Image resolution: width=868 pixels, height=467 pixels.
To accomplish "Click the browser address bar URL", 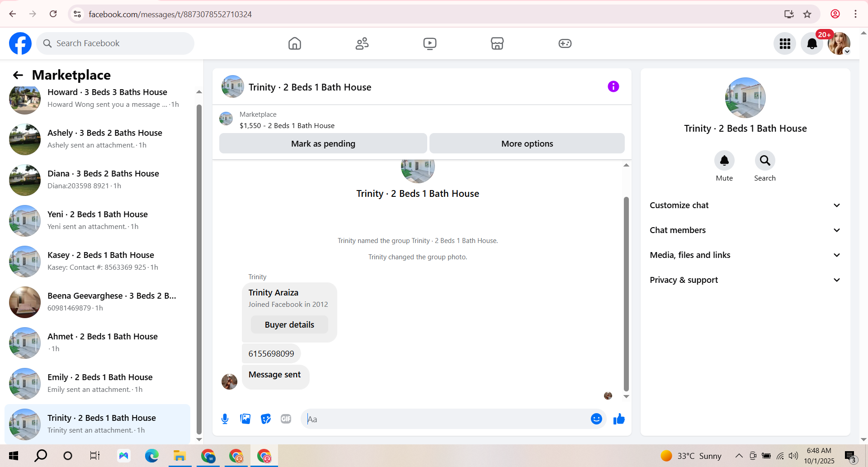I will pyautogui.click(x=170, y=14).
